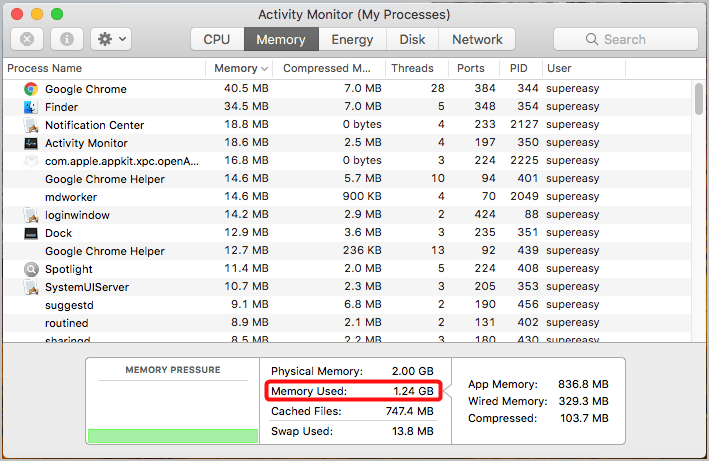Open the gear actions dropdown menu

[x=111, y=39]
